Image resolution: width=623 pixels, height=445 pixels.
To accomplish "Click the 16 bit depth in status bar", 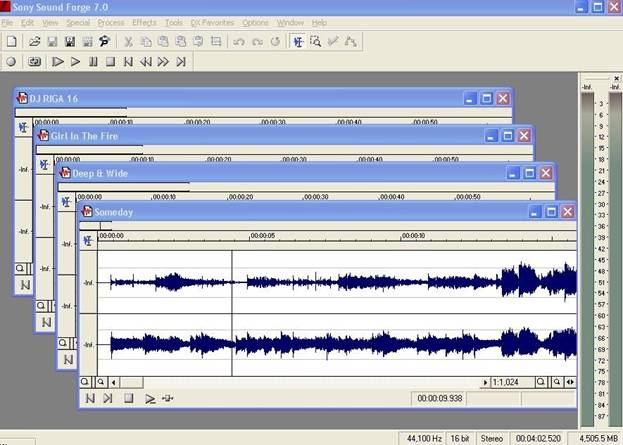I will [x=460, y=439].
